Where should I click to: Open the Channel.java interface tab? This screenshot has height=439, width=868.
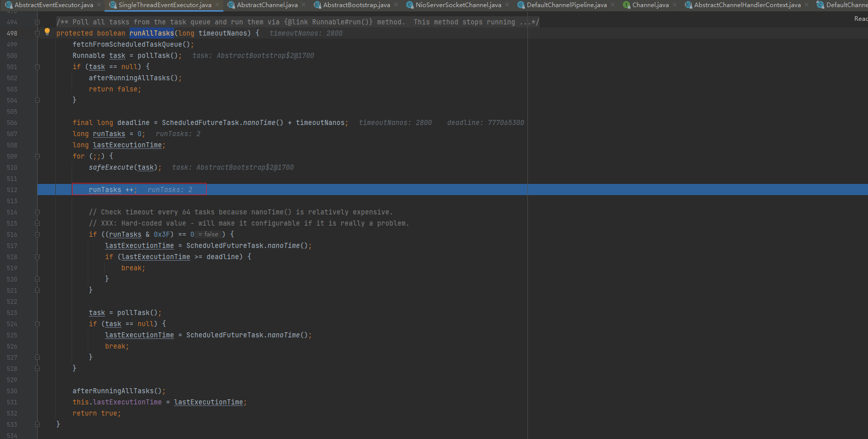coord(650,5)
